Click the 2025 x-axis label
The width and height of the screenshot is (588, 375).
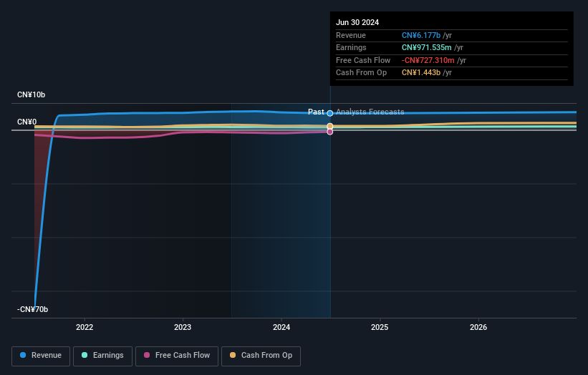380,327
